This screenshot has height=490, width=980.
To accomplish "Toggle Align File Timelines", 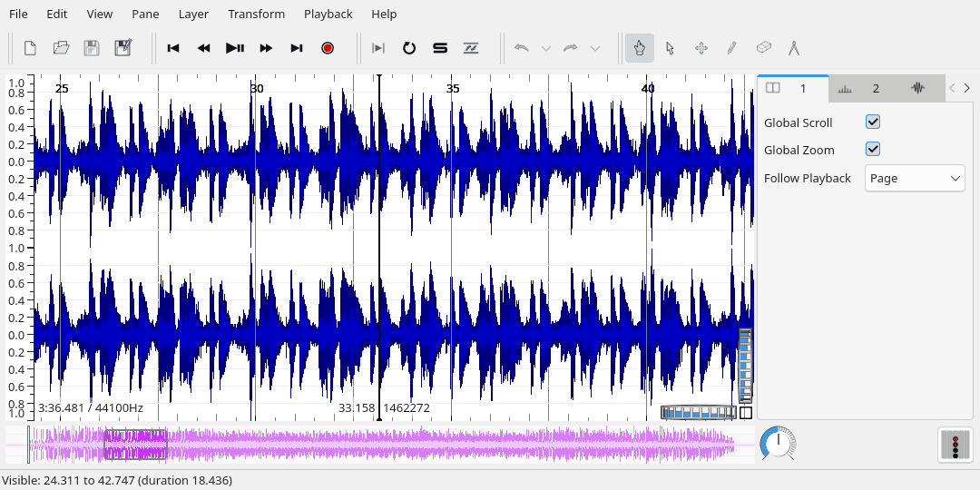I will coord(471,48).
